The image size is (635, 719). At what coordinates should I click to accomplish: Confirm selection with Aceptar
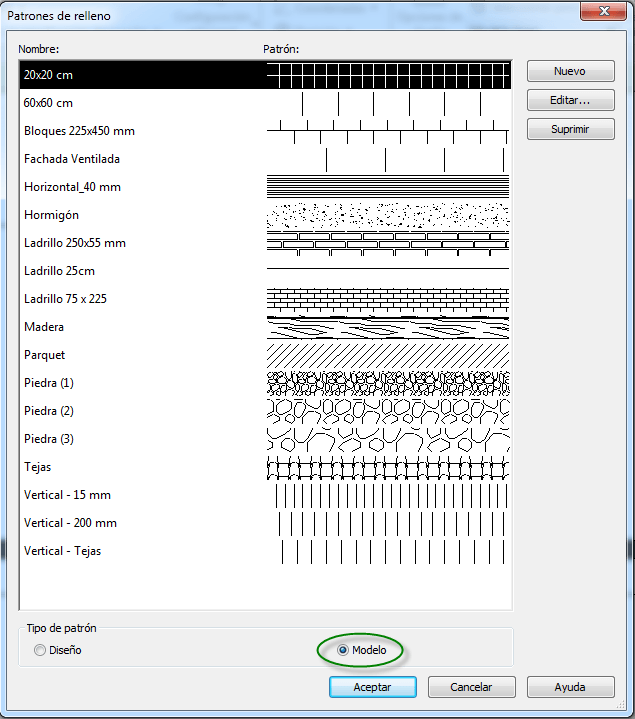click(372, 687)
